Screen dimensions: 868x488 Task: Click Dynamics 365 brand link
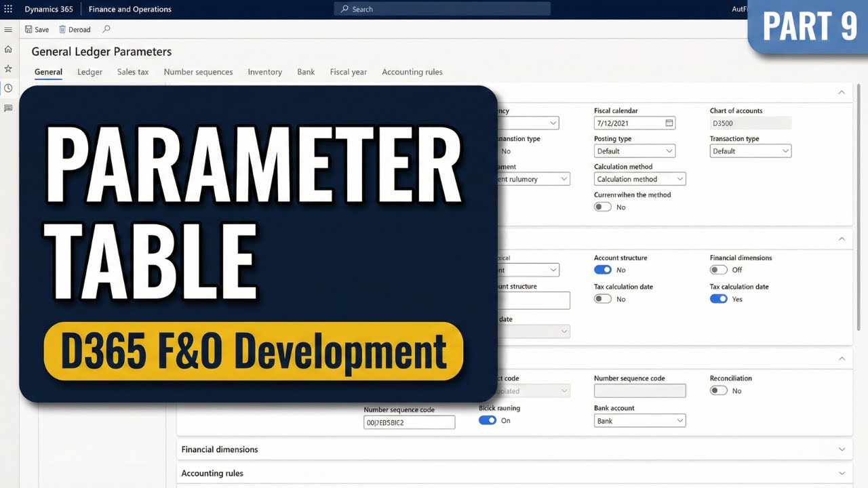(49, 9)
